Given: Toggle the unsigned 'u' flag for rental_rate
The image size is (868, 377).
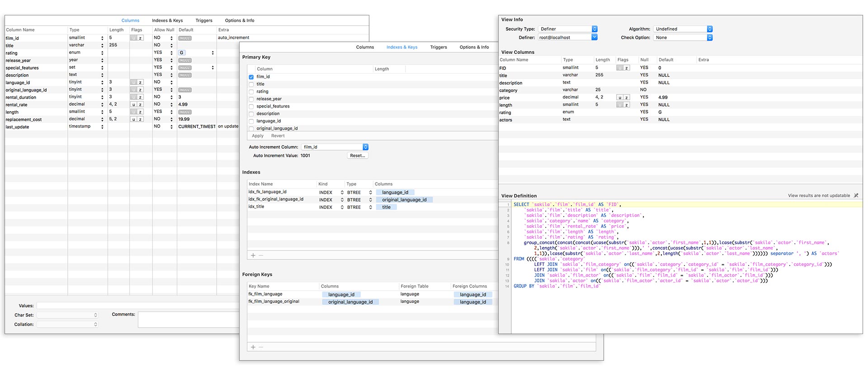Looking at the screenshot, I should [x=133, y=104].
